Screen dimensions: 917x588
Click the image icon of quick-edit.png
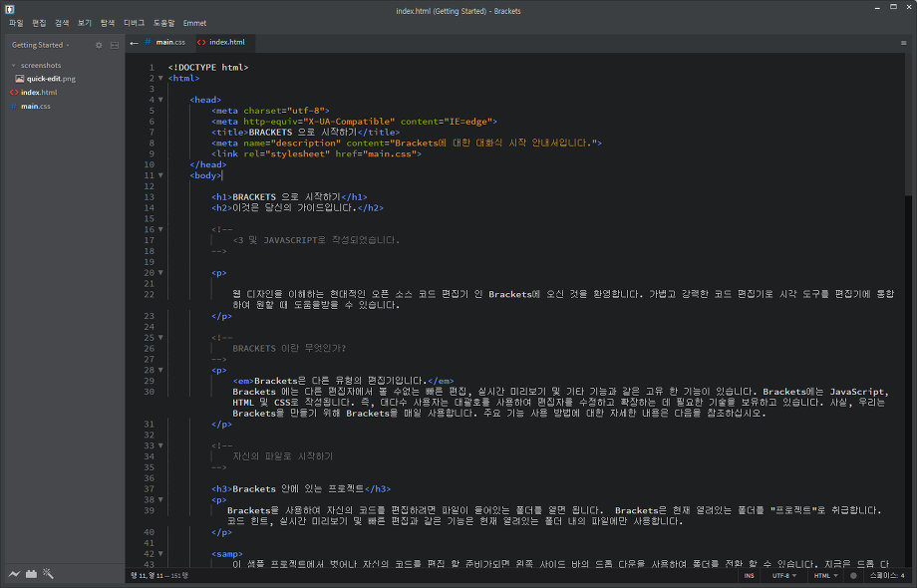[20, 79]
